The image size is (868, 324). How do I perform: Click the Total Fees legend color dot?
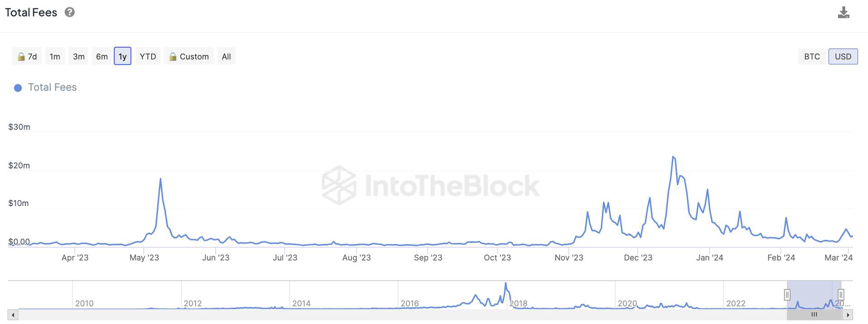click(x=18, y=88)
